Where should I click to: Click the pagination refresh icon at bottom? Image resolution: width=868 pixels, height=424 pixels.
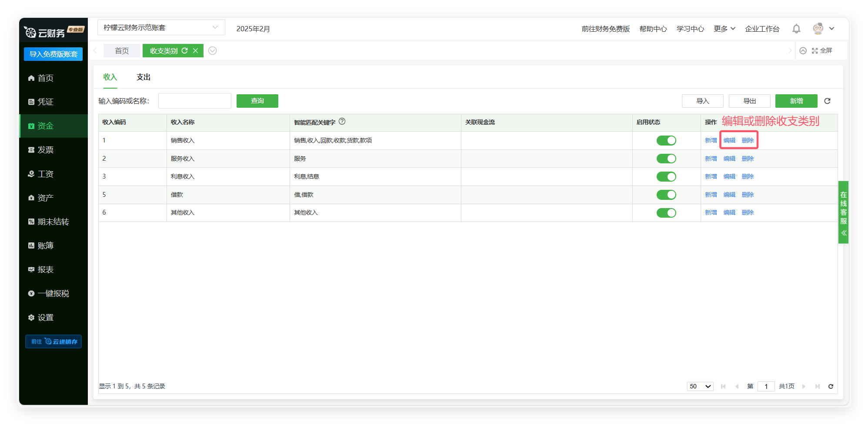click(831, 386)
